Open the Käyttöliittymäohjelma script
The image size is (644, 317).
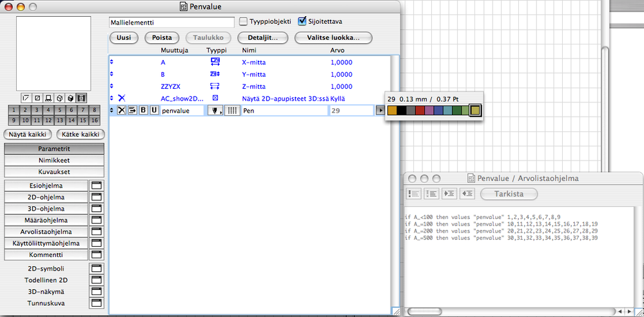tap(46, 243)
